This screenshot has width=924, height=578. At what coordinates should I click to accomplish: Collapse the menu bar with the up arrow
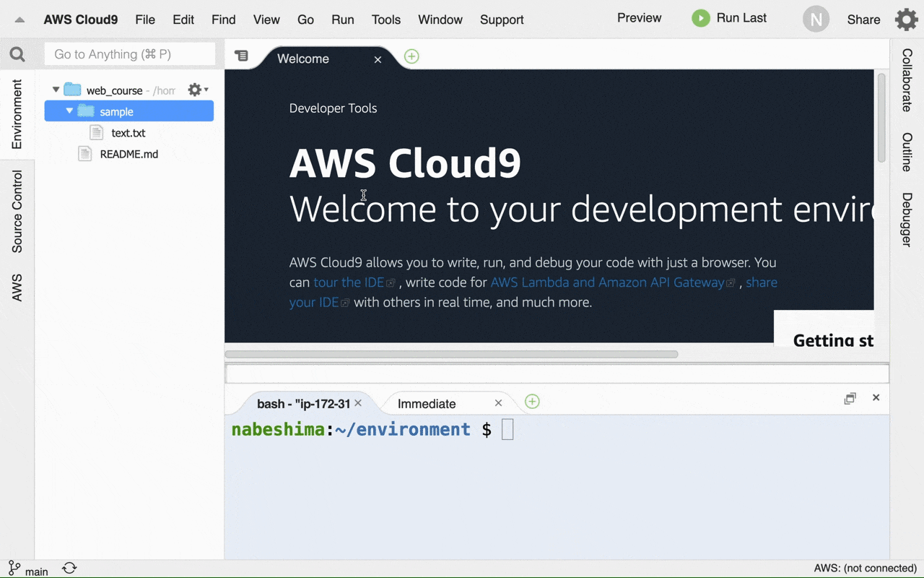coord(20,20)
